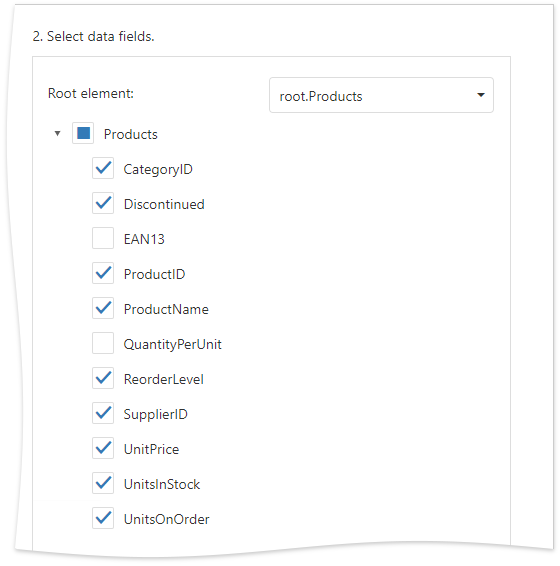Image resolution: width=560 pixels, height=566 pixels.
Task: Collapse the Products tree node
Action: point(57,134)
